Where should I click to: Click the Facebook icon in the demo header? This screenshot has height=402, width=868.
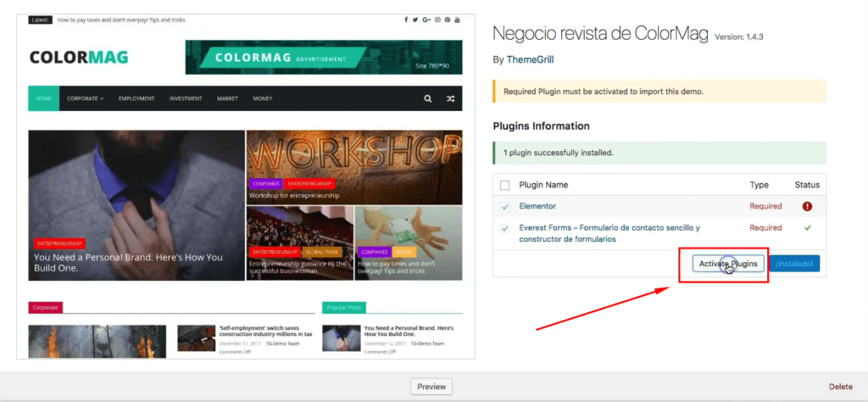click(x=406, y=20)
